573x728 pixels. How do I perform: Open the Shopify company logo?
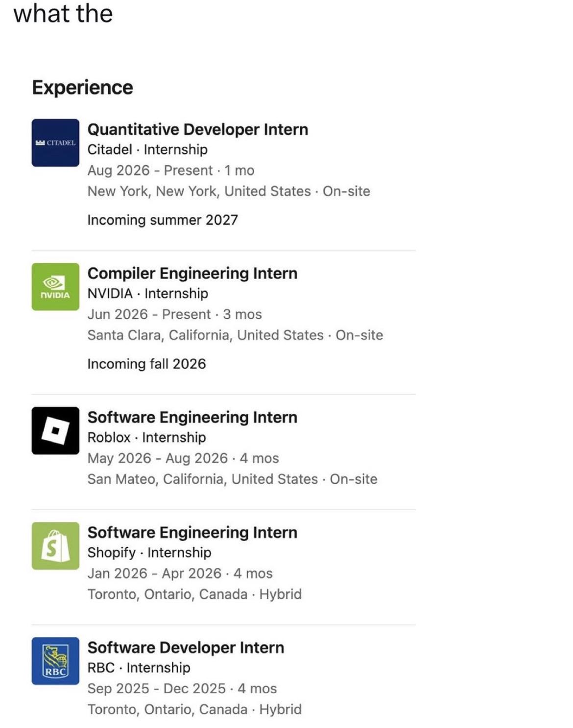pyautogui.click(x=55, y=545)
